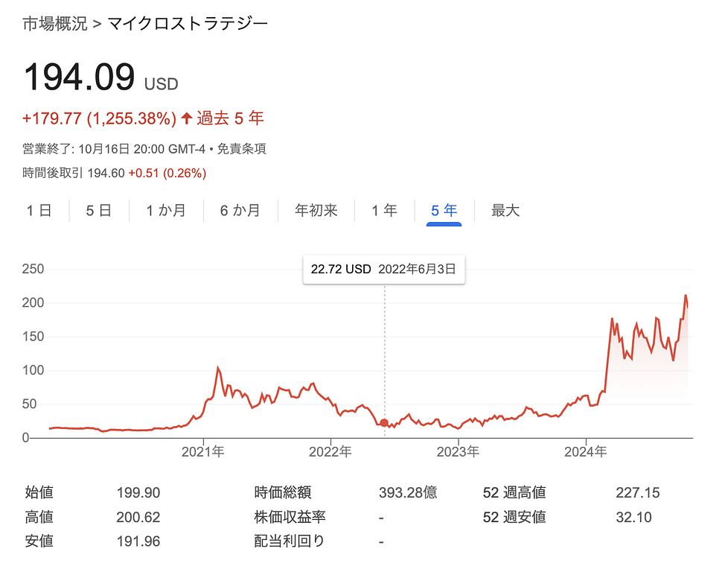Select the 1年 chart range

pos(384,211)
